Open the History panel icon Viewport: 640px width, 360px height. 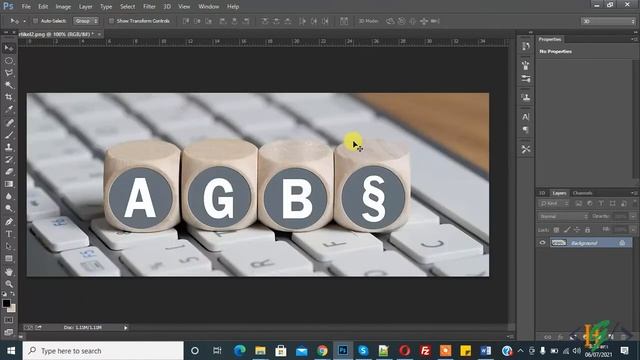pyautogui.click(x=526, y=46)
